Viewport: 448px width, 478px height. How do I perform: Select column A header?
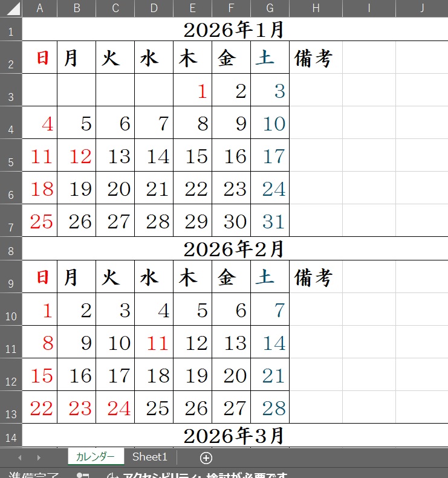coord(40,8)
